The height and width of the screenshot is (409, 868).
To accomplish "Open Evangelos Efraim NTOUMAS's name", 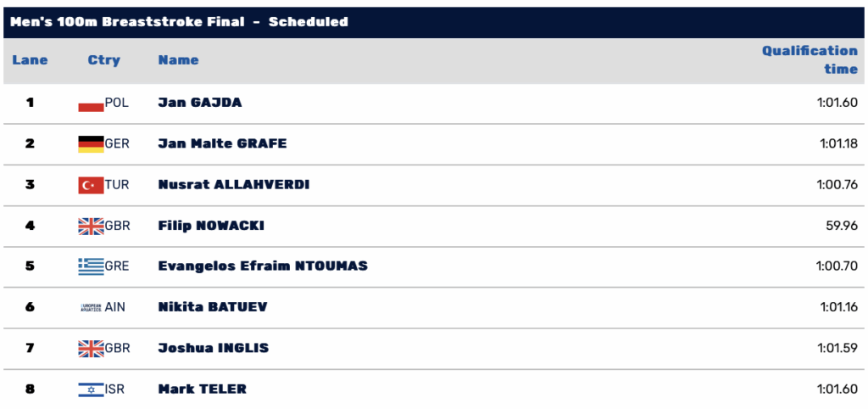I will pos(263,266).
